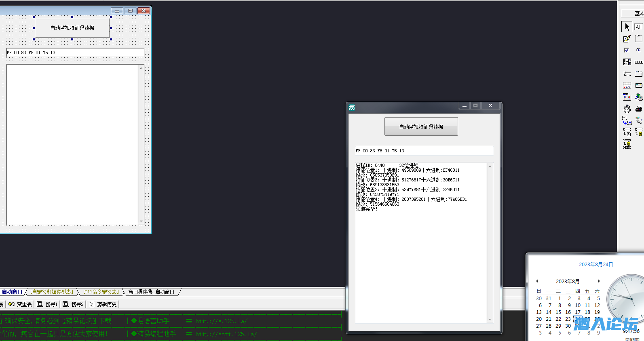Select the pointer arrow tool in component box
Image resolution: width=644 pixels, height=341 pixels.
[x=627, y=27]
